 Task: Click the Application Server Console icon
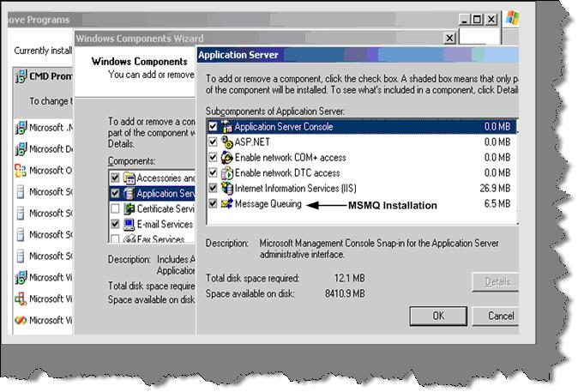click(226, 126)
